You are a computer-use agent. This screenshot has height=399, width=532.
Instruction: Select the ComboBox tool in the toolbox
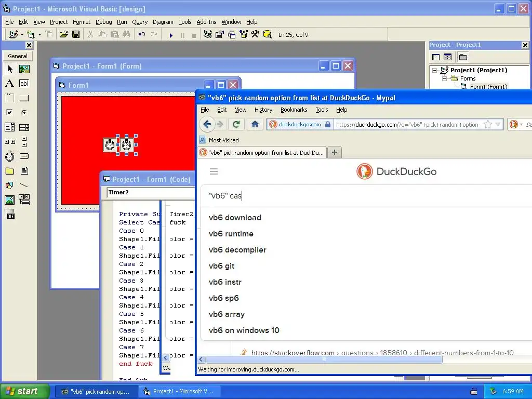[x=10, y=127]
